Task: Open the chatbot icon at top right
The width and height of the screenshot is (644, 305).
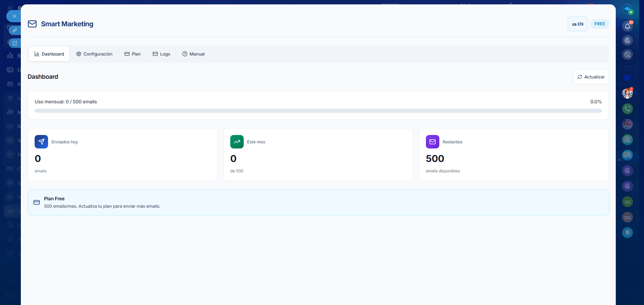Action: (627, 9)
